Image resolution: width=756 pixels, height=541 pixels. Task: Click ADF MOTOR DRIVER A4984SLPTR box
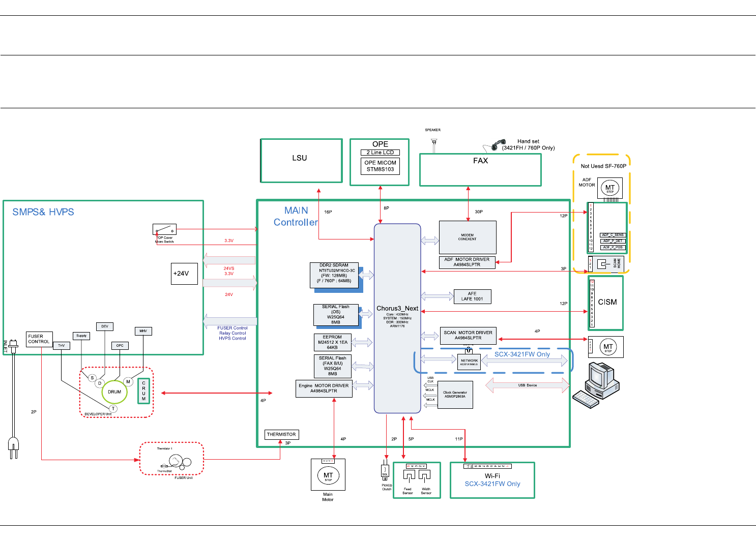(467, 262)
